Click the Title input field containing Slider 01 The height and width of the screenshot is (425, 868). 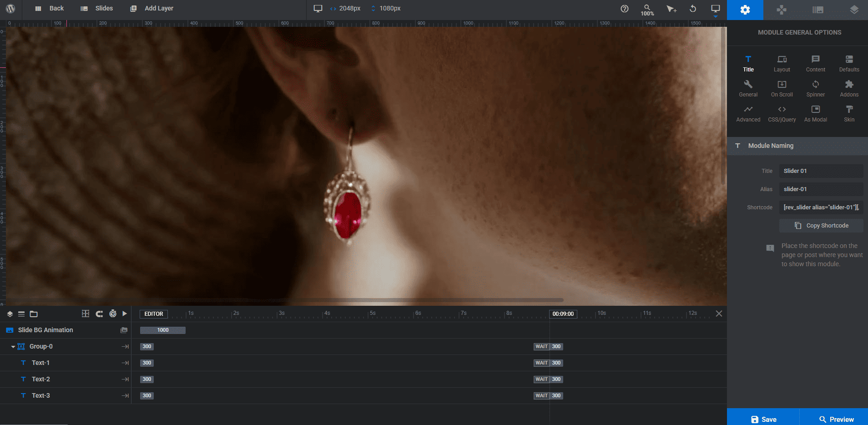click(x=821, y=171)
